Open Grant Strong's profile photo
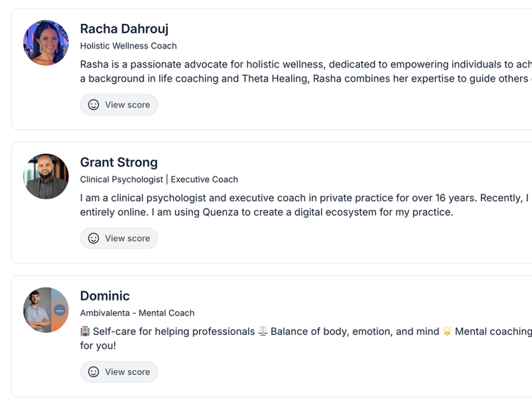Image resolution: width=532 pixels, height=404 pixels. coord(46,176)
